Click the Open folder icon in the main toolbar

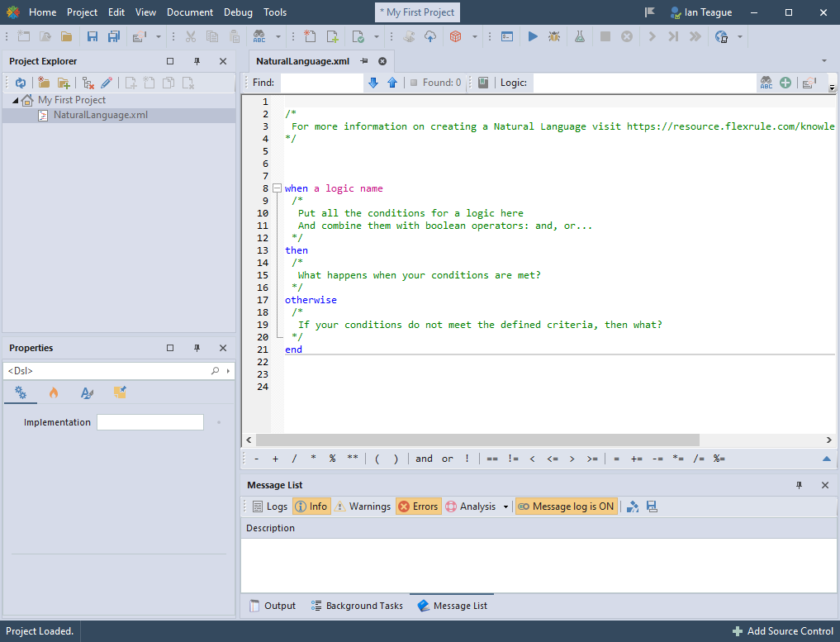[66, 36]
